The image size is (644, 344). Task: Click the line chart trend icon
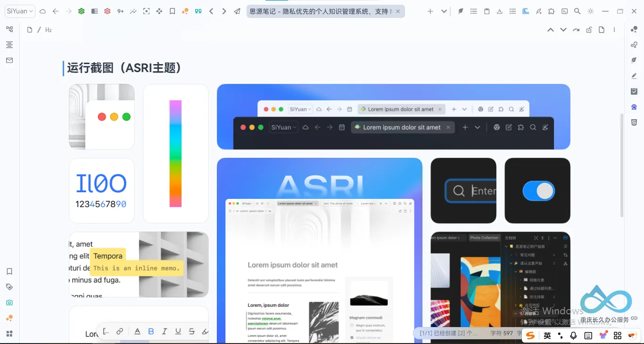tap(133, 11)
